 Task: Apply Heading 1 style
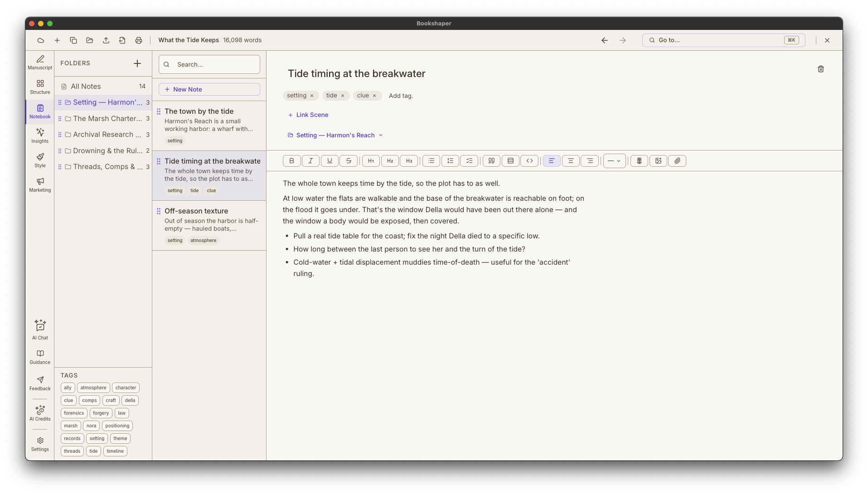click(371, 161)
